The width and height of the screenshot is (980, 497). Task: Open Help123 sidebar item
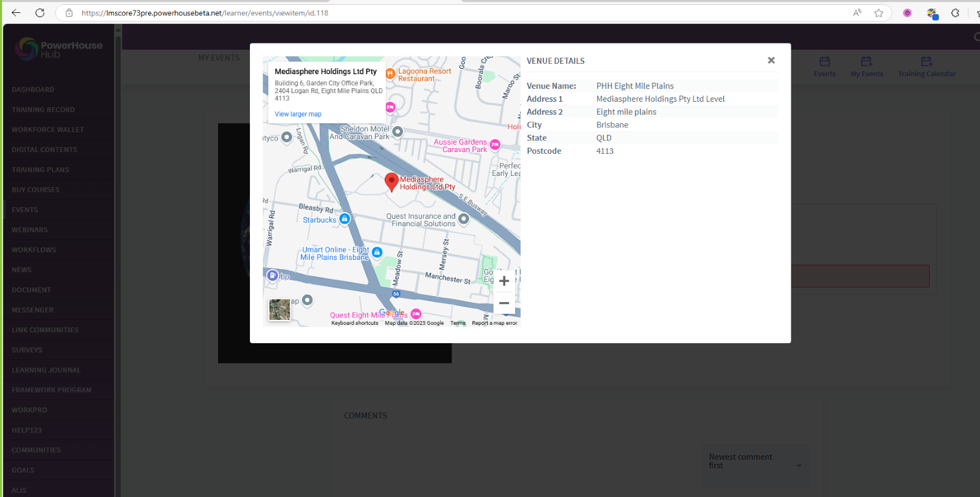tap(27, 430)
